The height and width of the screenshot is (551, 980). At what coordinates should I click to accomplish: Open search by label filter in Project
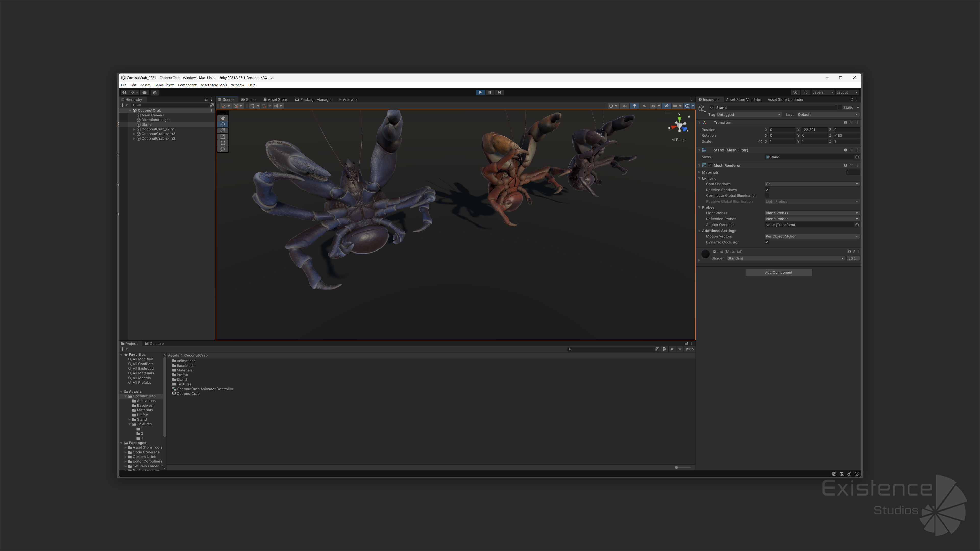tap(672, 349)
